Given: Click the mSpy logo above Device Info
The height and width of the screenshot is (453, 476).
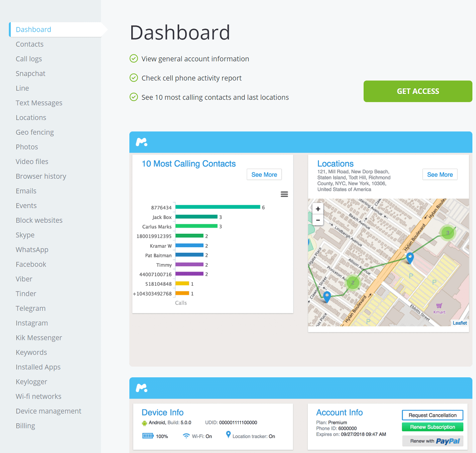Looking at the screenshot, I should pos(142,388).
